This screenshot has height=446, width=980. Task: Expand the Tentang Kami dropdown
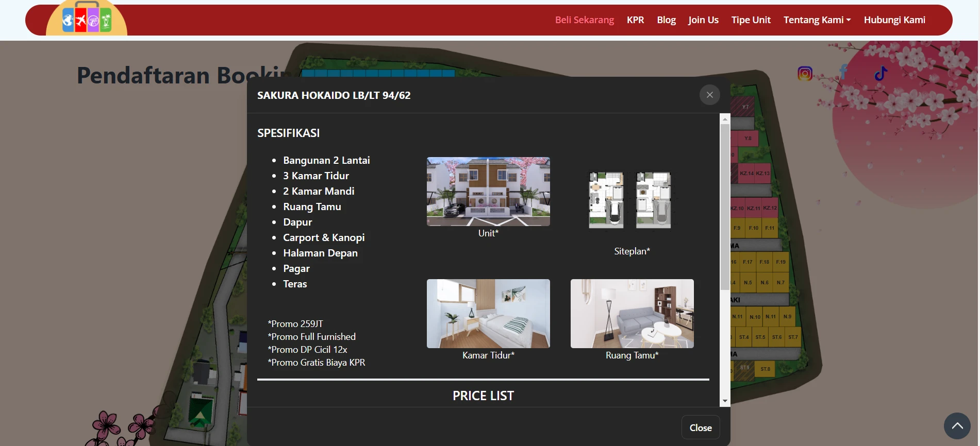coord(817,20)
